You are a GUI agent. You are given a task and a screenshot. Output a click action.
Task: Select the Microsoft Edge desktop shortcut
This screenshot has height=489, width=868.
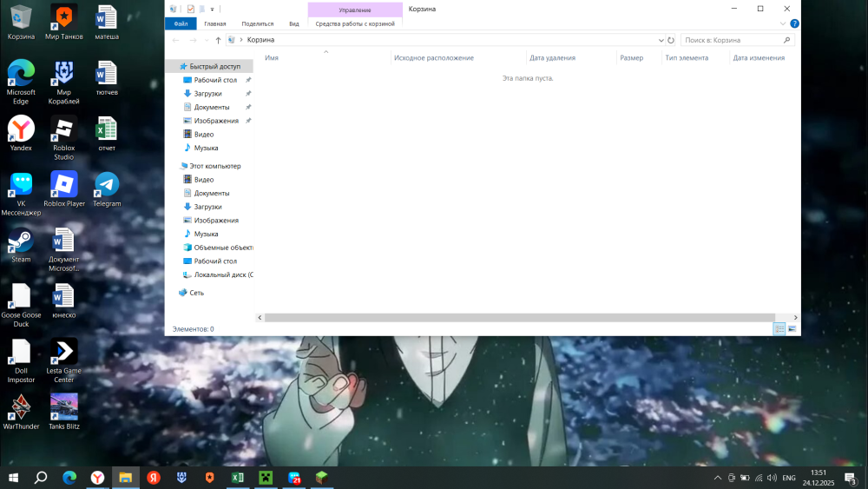pyautogui.click(x=21, y=82)
